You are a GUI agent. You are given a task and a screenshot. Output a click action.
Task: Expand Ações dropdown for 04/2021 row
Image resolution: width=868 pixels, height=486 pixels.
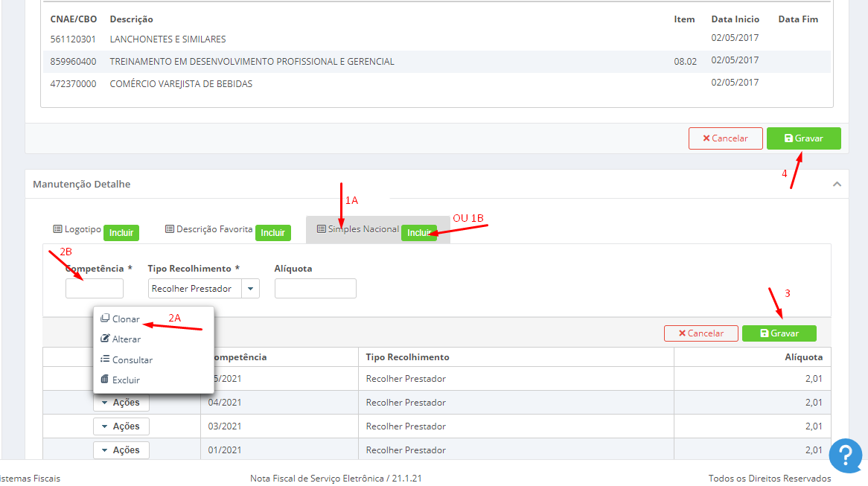click(121, 403)
